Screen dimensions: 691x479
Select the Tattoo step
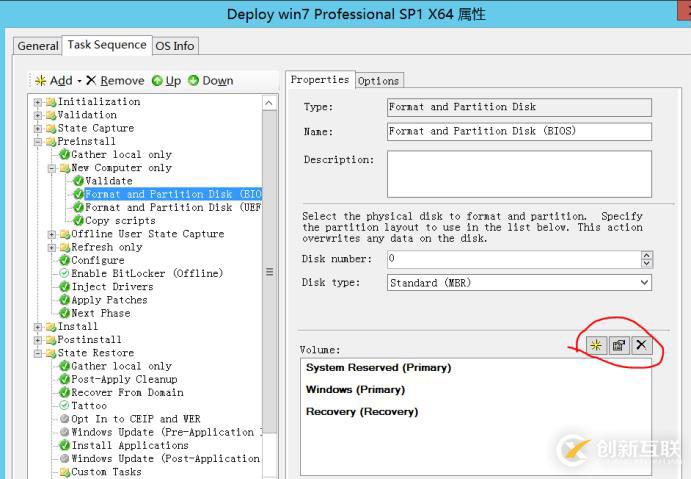coord(89,406)
